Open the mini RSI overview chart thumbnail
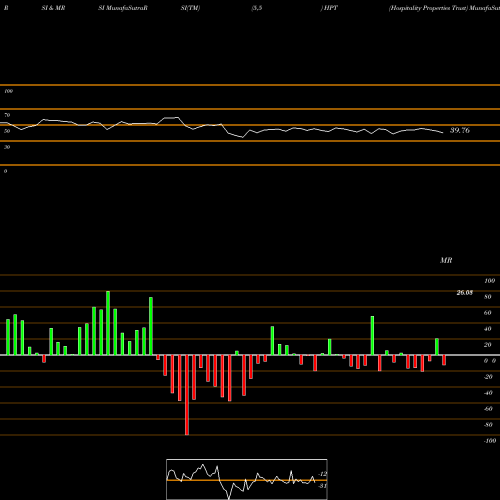 247,479
